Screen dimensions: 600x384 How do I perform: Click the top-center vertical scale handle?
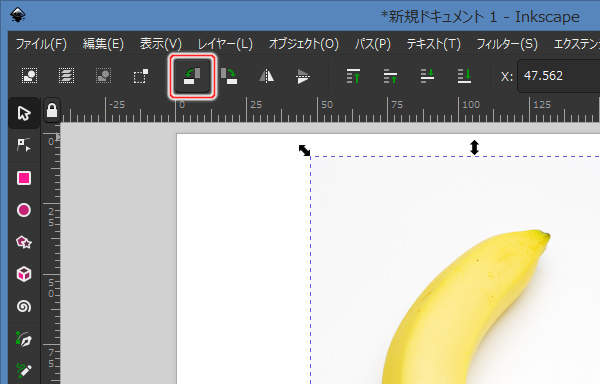pos(474,148)
